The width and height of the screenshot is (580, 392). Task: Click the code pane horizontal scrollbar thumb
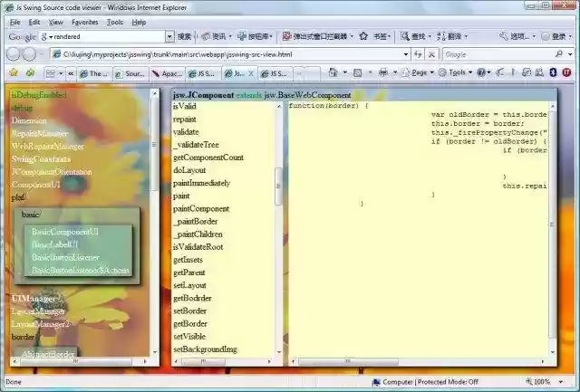[348, 361]
